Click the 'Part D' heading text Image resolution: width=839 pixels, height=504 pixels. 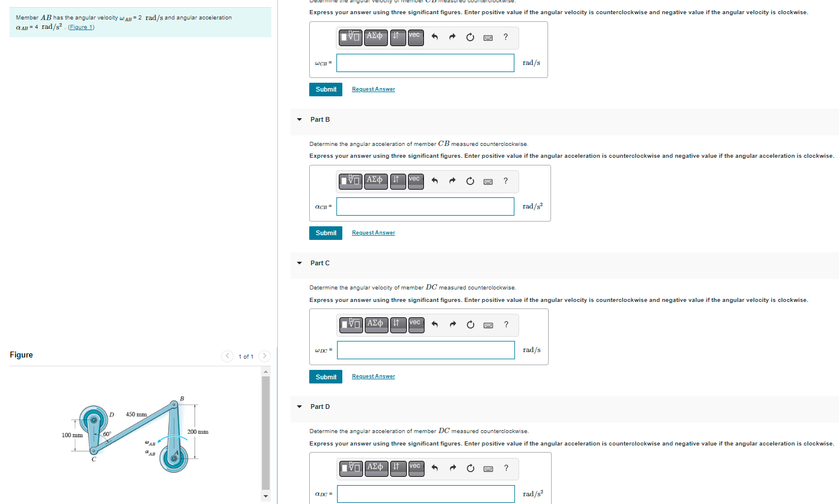pos(320,407)
